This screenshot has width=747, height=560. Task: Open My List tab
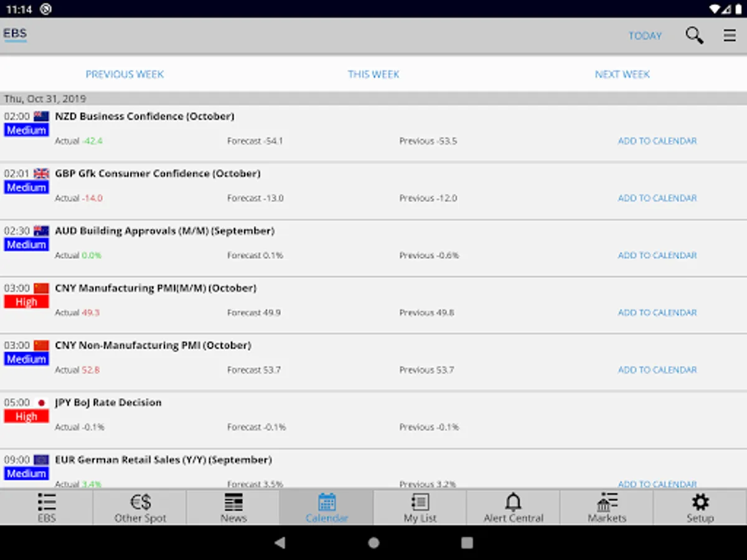420,508
